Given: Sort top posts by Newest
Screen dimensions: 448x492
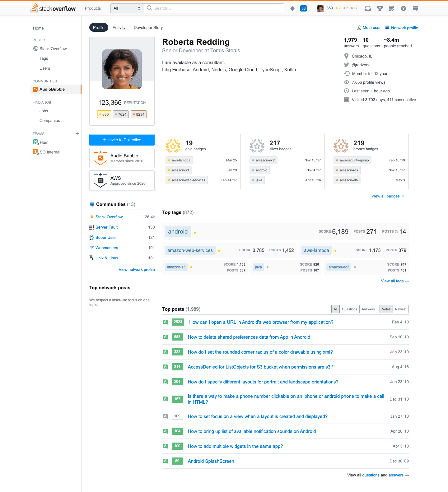Looking at the screenshot, I should (400, 309).
